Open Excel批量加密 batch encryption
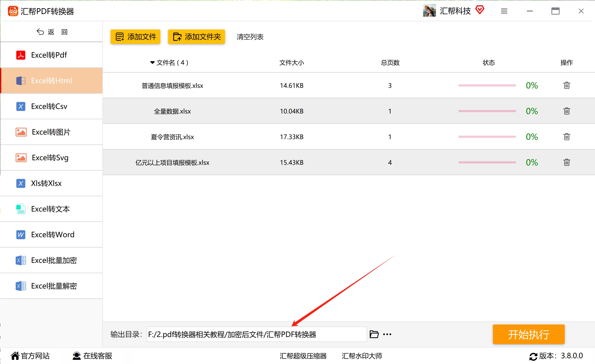The height and width of the screenshot is (364, 595). click(52, 260)
